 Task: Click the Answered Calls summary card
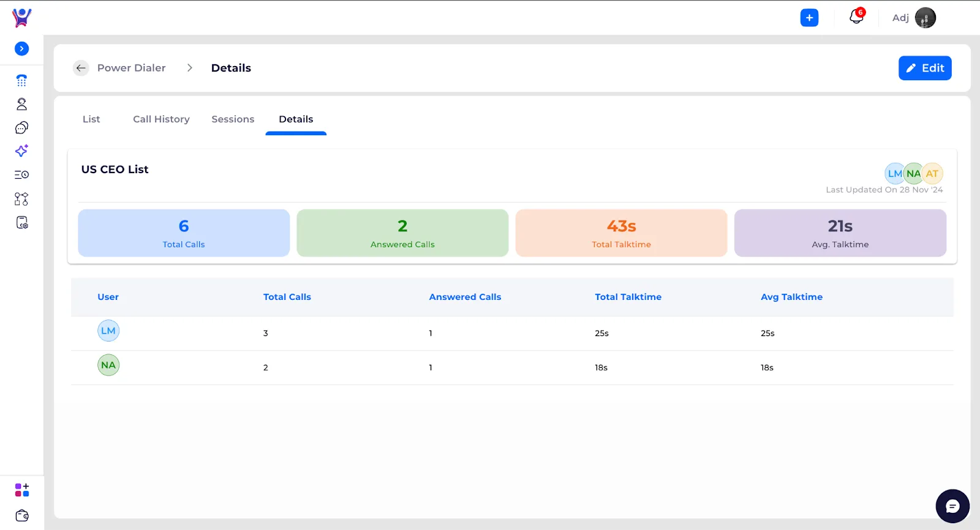click(402, 233)
